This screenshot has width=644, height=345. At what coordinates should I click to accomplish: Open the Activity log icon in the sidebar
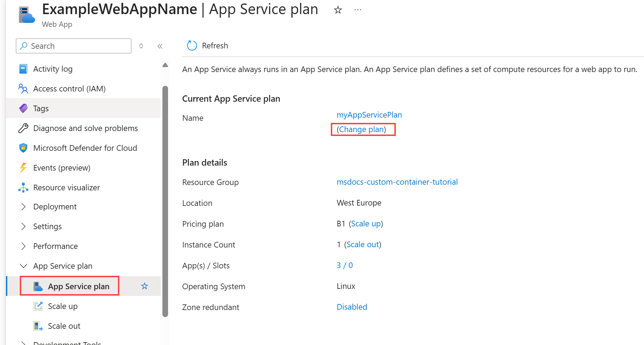tap(23, 69)
